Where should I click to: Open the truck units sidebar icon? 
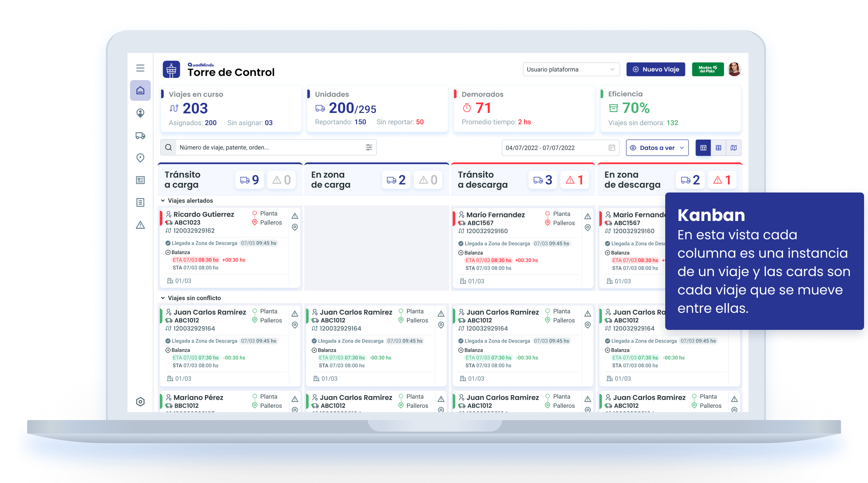(x=140, y=136)
